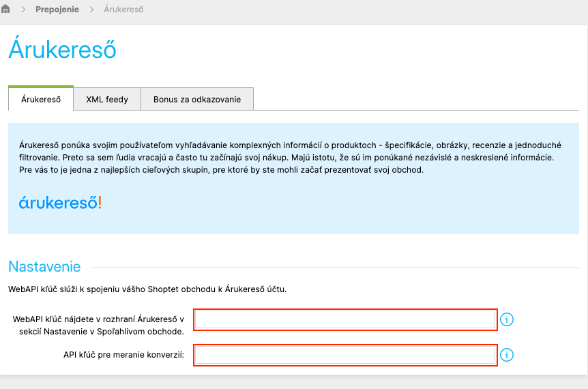The height and width of the screenshot is (389, 588).
Task: Select the Árukereső tab
Action: (41, 99)
